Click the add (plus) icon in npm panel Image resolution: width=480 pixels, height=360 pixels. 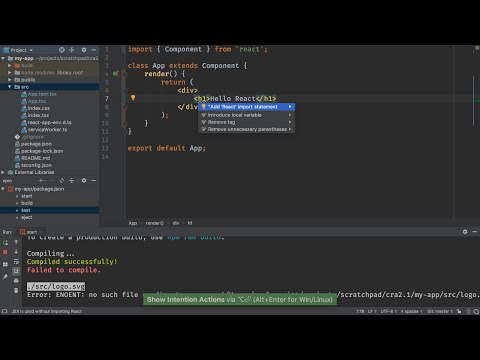tap(42, 180)
